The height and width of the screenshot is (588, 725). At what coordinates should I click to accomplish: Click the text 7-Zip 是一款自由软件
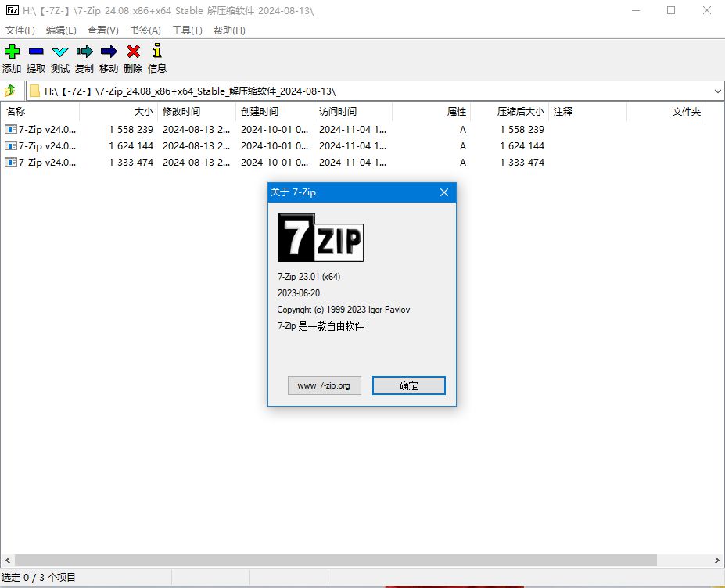pos(321,326)
